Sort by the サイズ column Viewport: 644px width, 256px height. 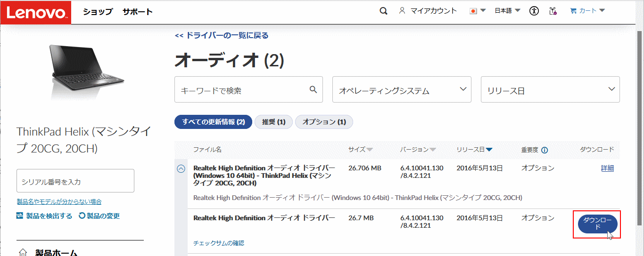pyautogui.click(x=361, y=150)
